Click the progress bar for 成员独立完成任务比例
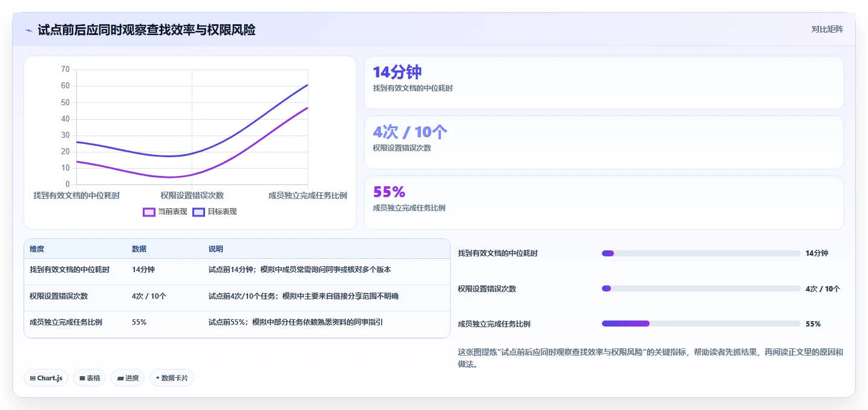 pyautogui.click(x=701, y=324)
